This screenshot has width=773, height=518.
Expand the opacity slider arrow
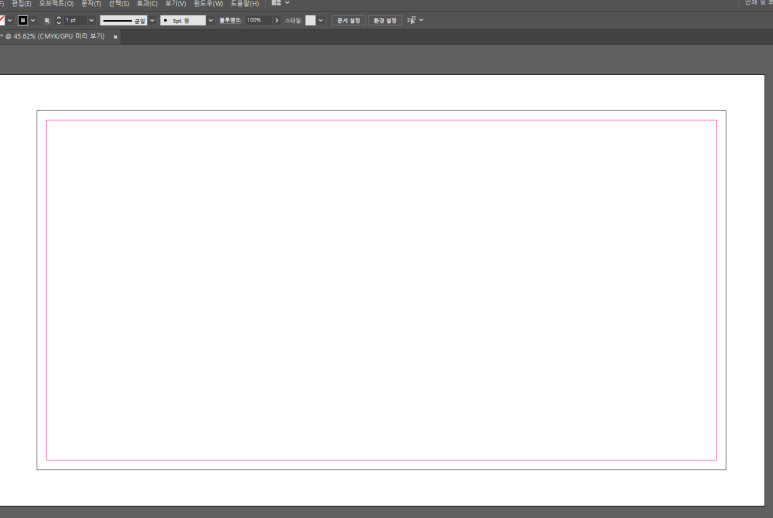pyautogui.click(x=276, y=20)
